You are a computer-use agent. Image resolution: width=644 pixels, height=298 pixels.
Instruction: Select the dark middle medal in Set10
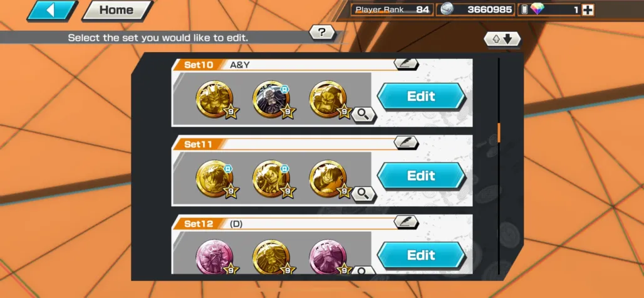pyautogui.click(x=271, y=99)
